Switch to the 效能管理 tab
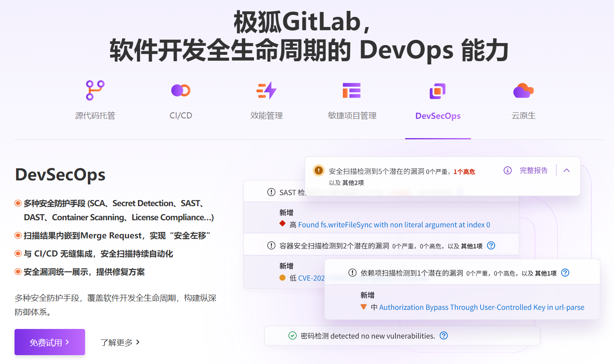614x364 pixels. [x=266, y=116]
